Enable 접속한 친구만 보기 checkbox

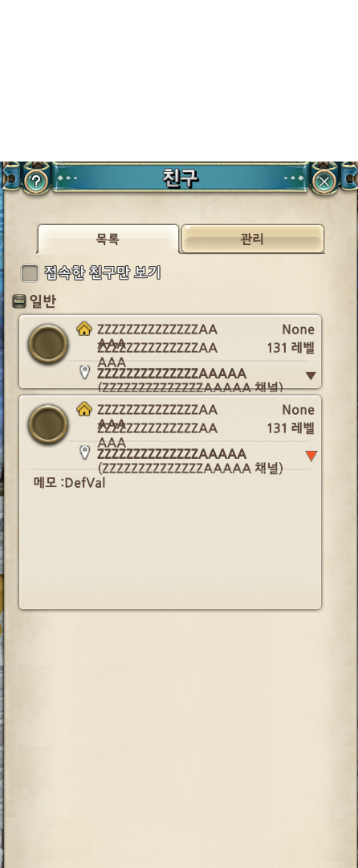pos(29,273)
